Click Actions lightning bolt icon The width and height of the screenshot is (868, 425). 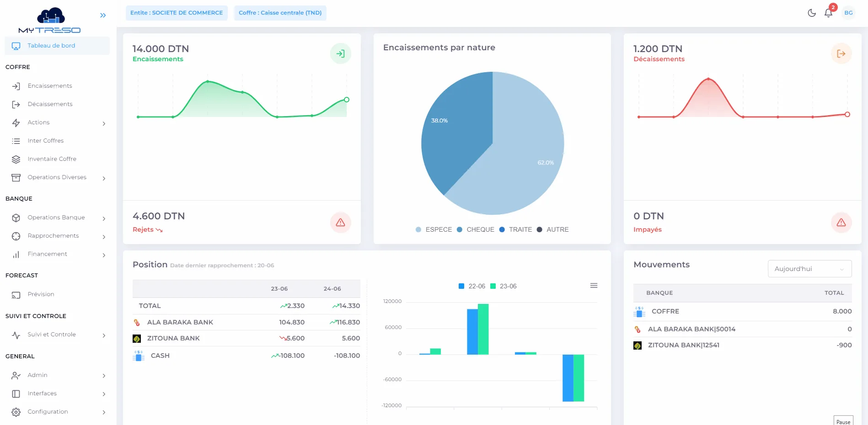tap(16, 123)
